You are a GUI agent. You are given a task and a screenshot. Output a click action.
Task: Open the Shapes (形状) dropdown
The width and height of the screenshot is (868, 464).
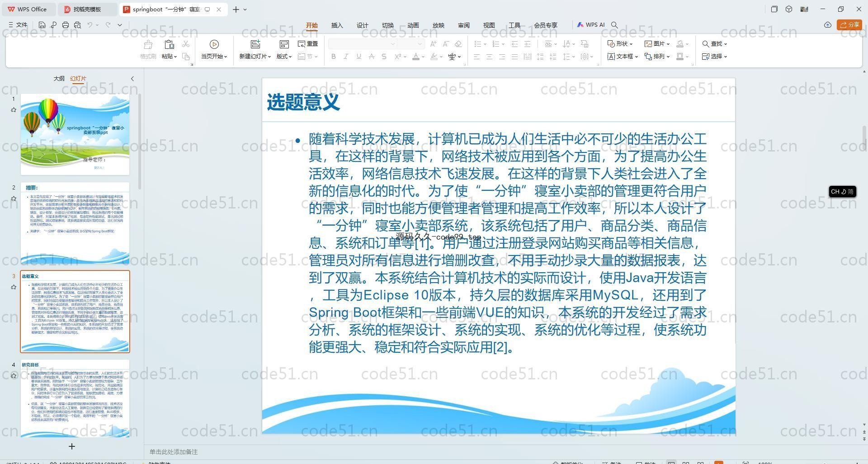[620, 44]
